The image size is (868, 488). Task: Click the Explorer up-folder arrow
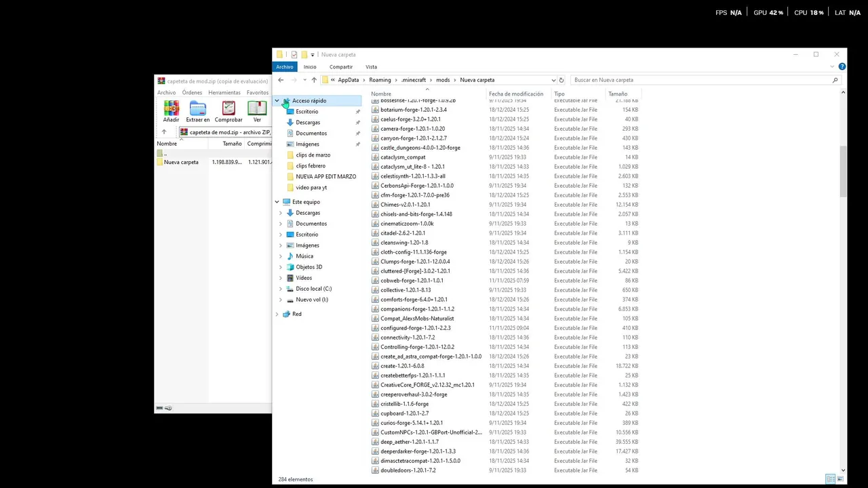click(314, 80)
